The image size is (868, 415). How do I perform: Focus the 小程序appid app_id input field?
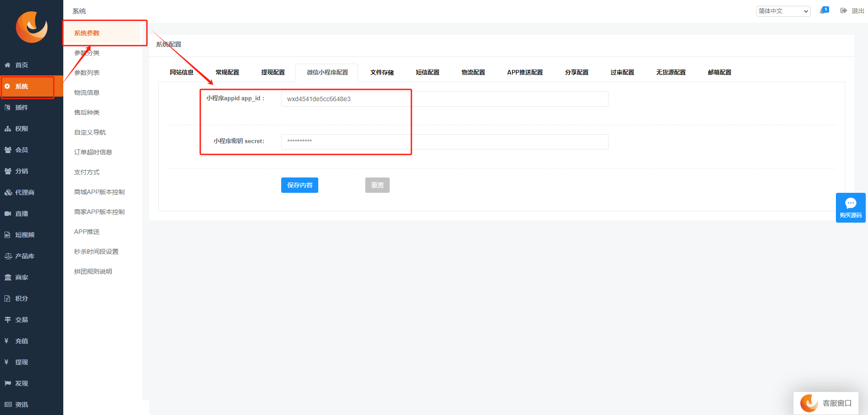click(445, 99)
